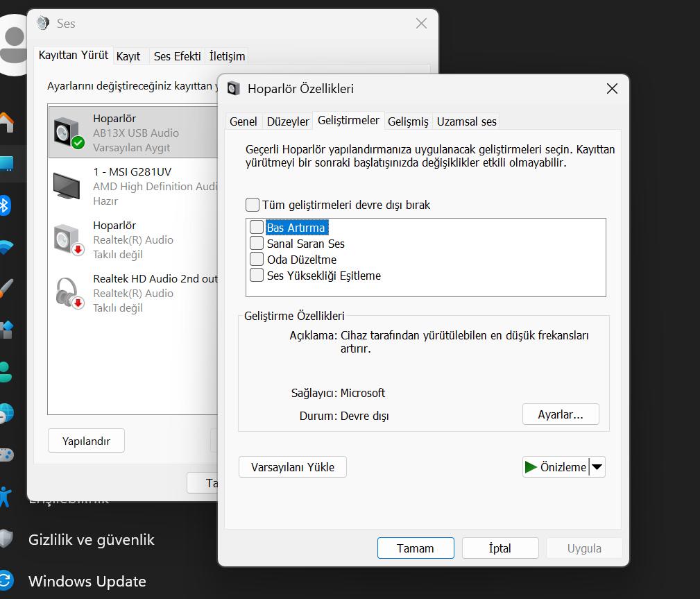Click the Windows Update refresh icon

point(6,581)
